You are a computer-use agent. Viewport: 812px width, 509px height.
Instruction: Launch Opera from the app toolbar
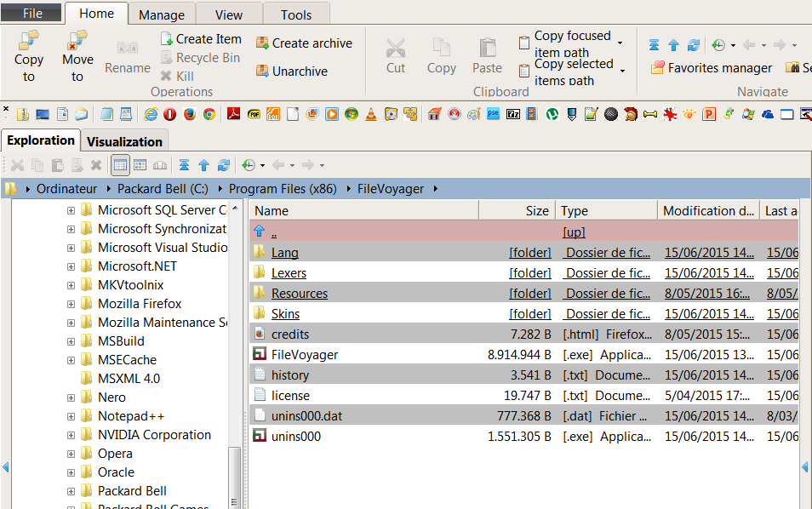(x=170, y=114)
